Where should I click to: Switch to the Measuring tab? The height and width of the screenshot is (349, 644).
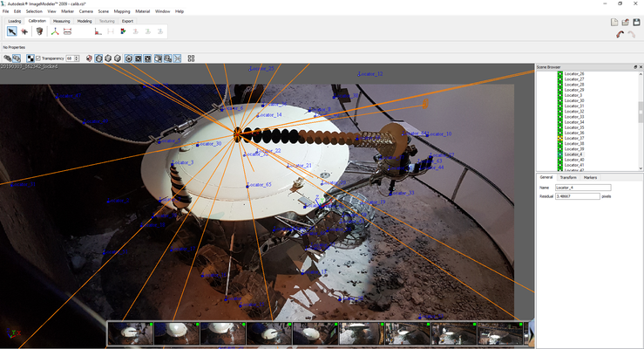click(x=61, y=21)
